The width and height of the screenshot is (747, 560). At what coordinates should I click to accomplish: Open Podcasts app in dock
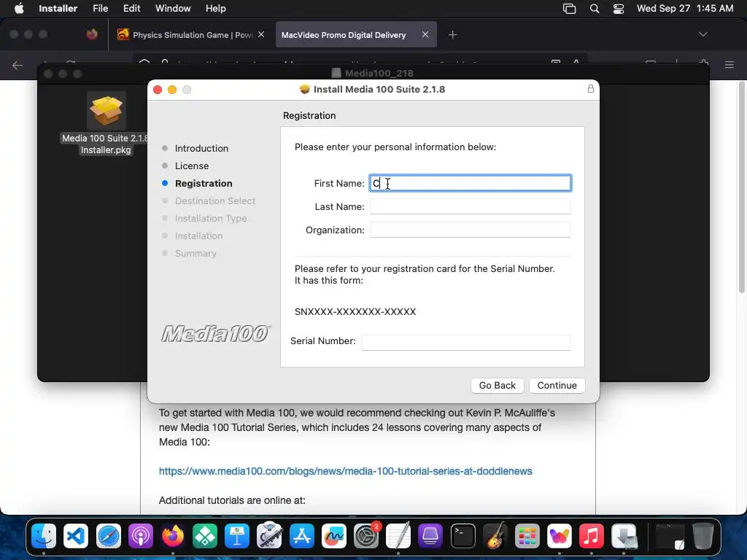point(141,536)
